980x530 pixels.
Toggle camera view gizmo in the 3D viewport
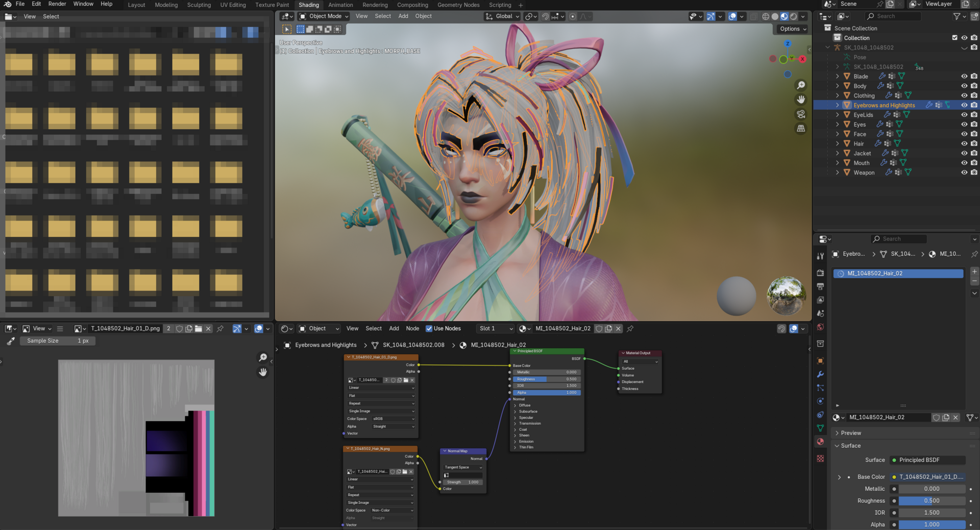[x=801, y=114]
